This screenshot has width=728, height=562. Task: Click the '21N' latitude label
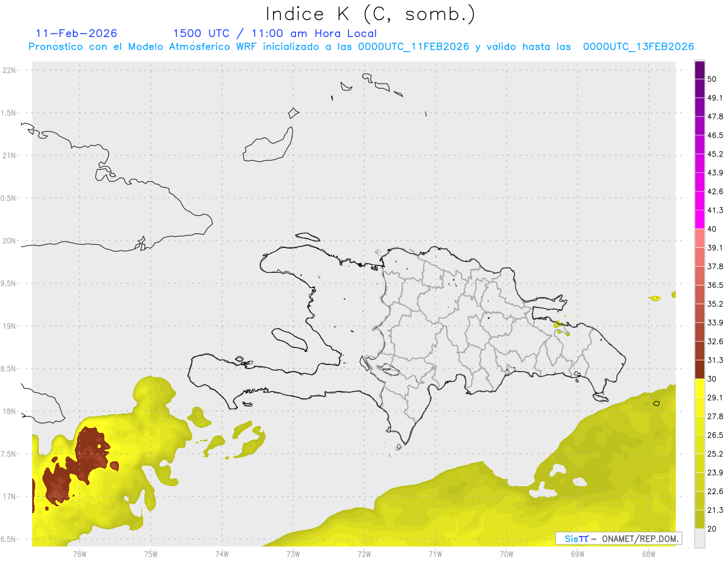[x=10, y=155]
